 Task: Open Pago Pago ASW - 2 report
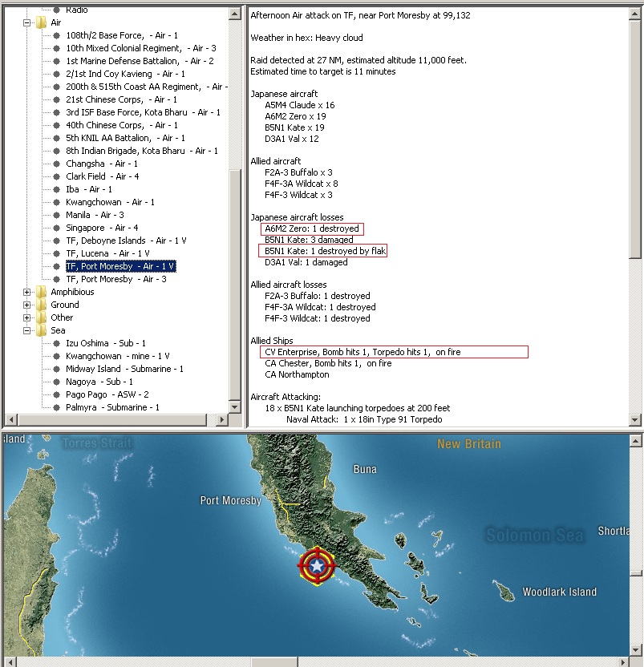pyautogui.click(x=107, y=394)
